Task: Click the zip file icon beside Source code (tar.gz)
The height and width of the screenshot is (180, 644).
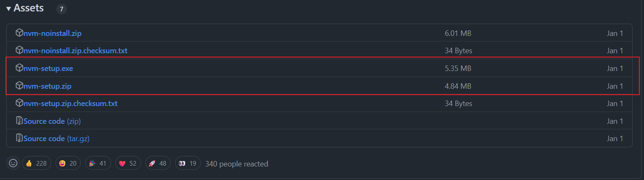Action: (x=19, y=138)
